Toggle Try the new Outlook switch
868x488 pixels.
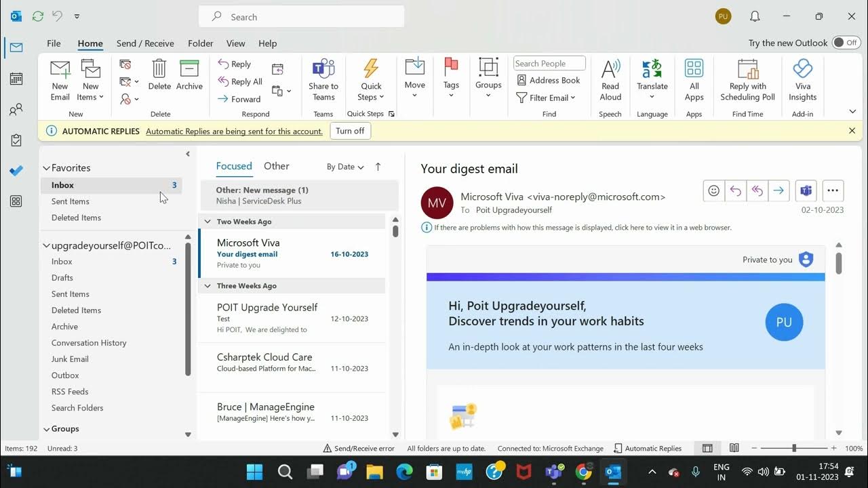tap(846, 43)
